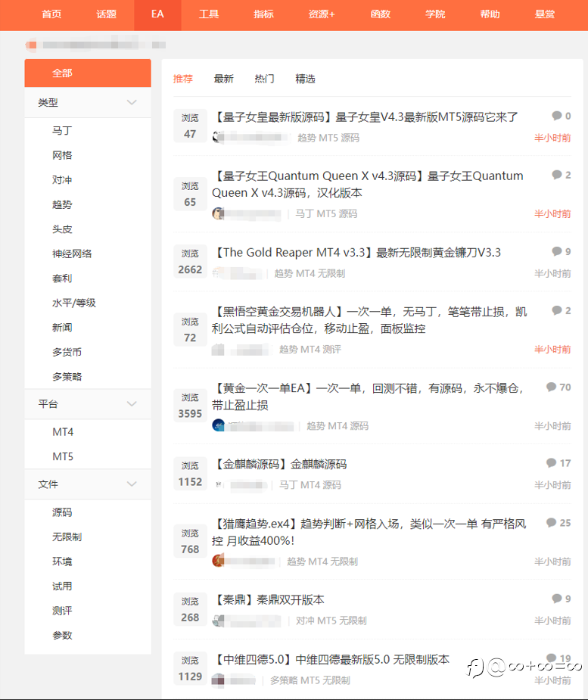Open the 金麒麟源码 post
This screenshot has width=588, height=700.
280,465
